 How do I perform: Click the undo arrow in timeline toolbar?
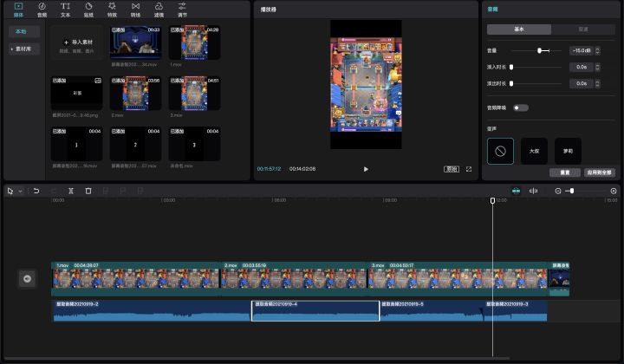(36, 191)
